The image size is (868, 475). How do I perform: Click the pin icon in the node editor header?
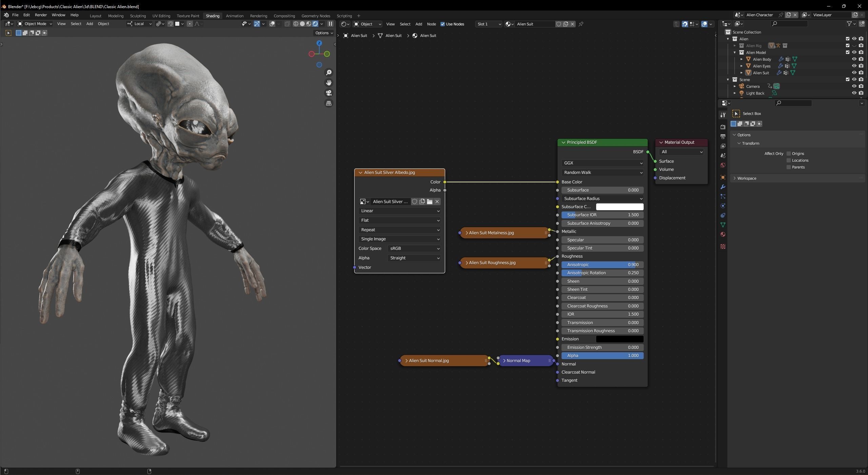pyautogui.click(x=581, y=24)
